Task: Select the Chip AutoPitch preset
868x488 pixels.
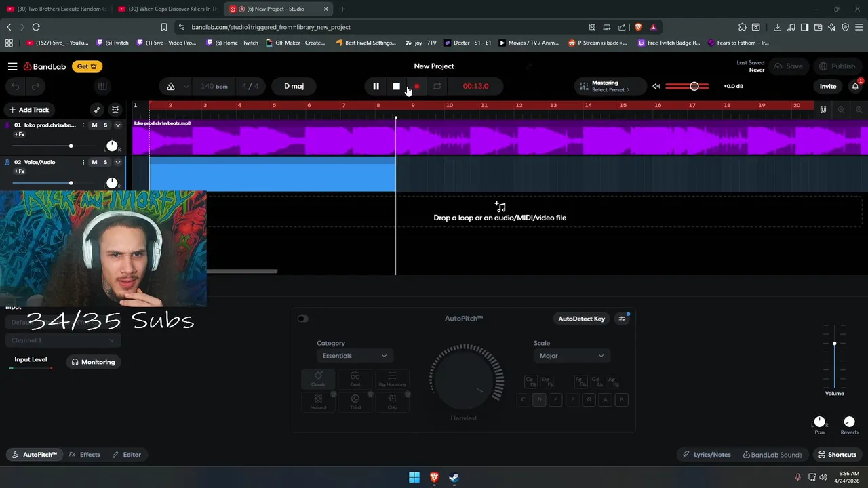Action: [392, 402]
